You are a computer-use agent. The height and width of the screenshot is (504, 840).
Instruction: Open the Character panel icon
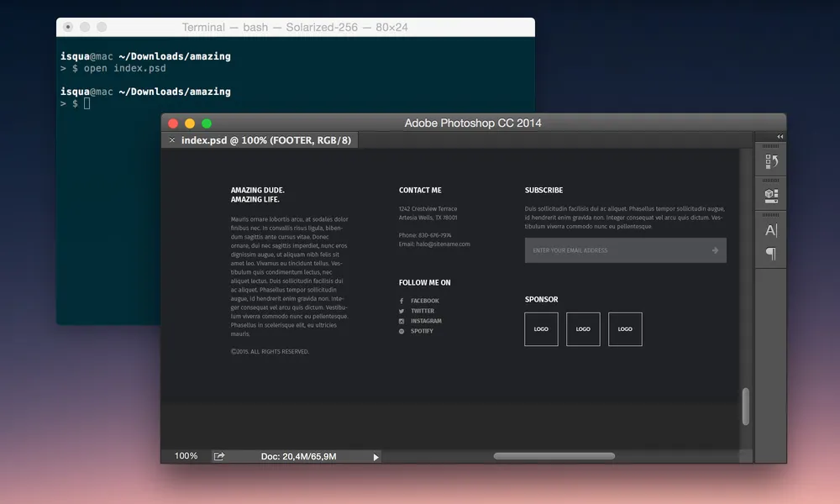pyautogui.click(x=771, y=230)
